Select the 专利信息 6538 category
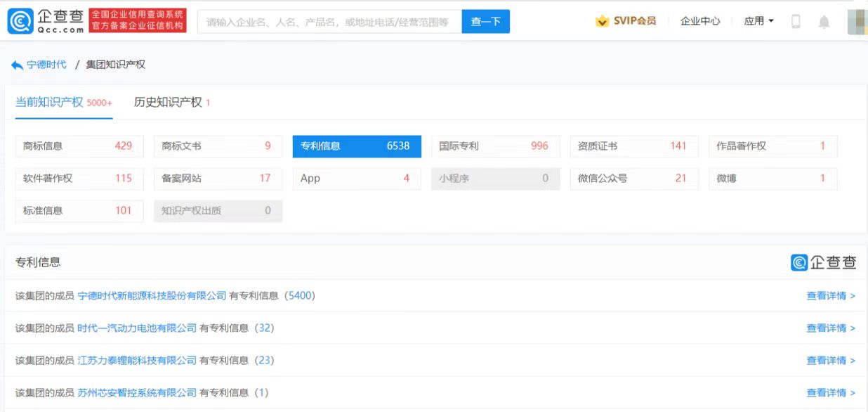 pyautogui.click(x=357, y=146)
